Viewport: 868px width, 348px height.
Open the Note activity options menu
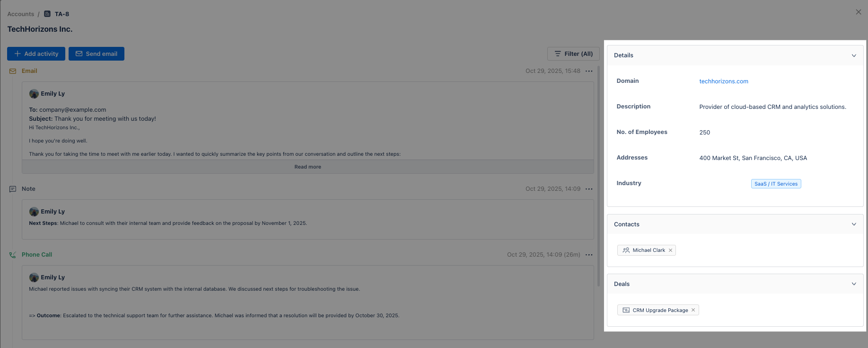coord(589,189)
